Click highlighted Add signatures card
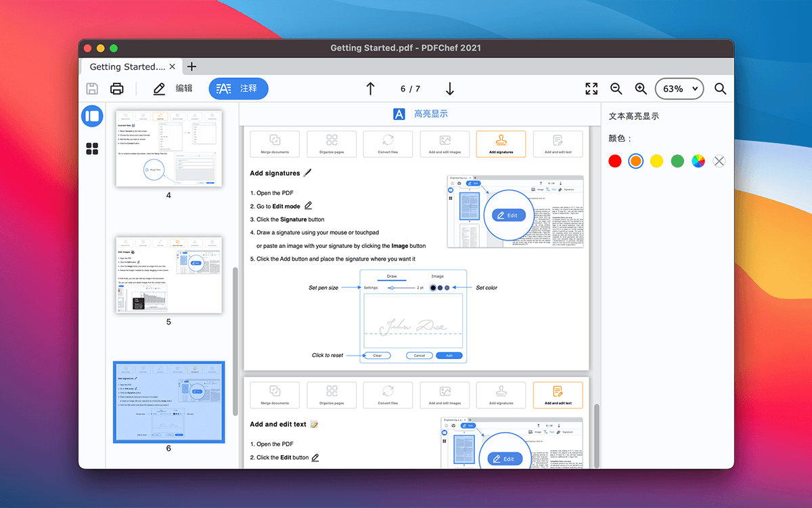 501,144
